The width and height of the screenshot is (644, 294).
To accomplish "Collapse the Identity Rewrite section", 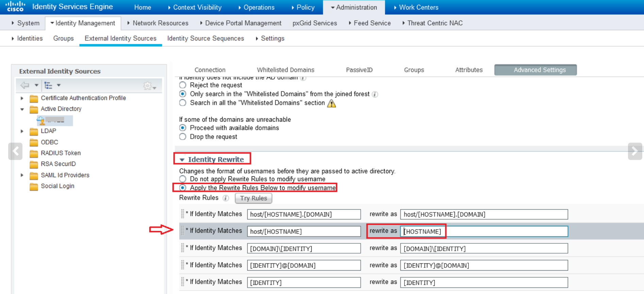I will click(182, 160).
